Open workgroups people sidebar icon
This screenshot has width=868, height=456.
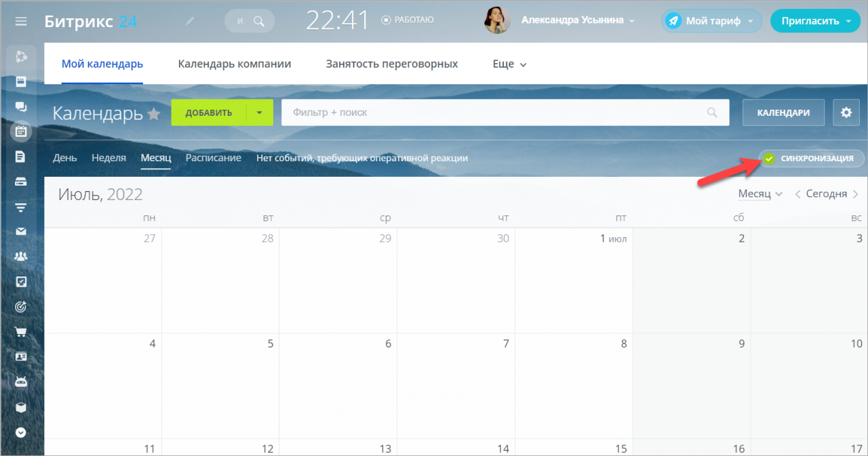(x=21, y=256)
